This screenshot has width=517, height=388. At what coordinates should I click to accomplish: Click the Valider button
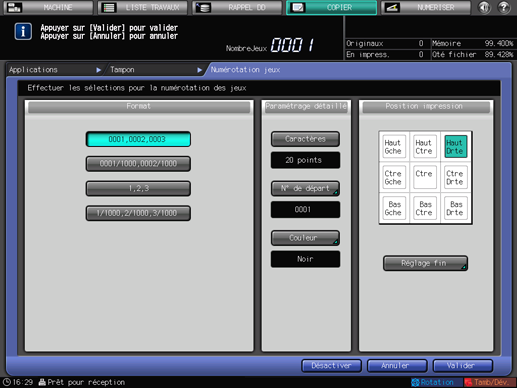coord(463,366)
